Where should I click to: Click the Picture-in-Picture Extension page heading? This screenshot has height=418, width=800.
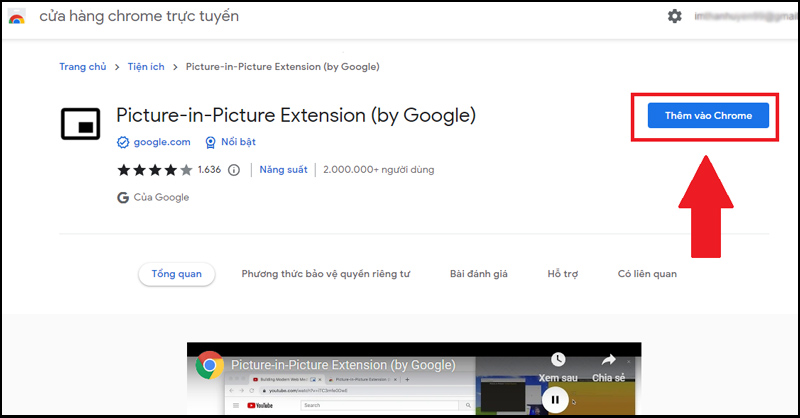[x=296, y=115]
